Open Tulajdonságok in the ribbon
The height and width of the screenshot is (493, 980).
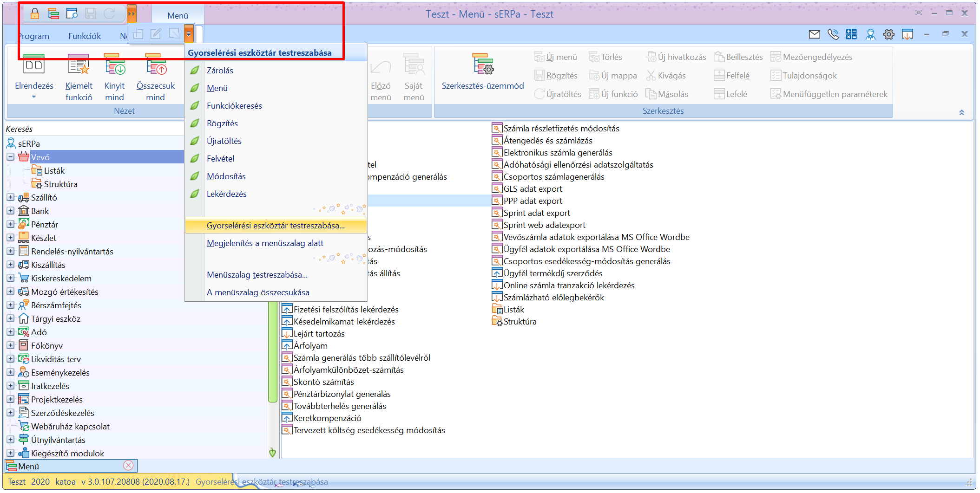[803, 76]
